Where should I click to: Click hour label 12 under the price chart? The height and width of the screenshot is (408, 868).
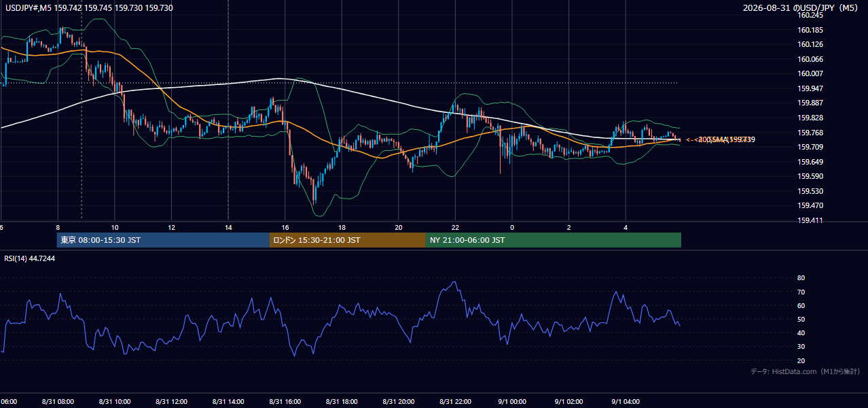[x=172, y=227]
